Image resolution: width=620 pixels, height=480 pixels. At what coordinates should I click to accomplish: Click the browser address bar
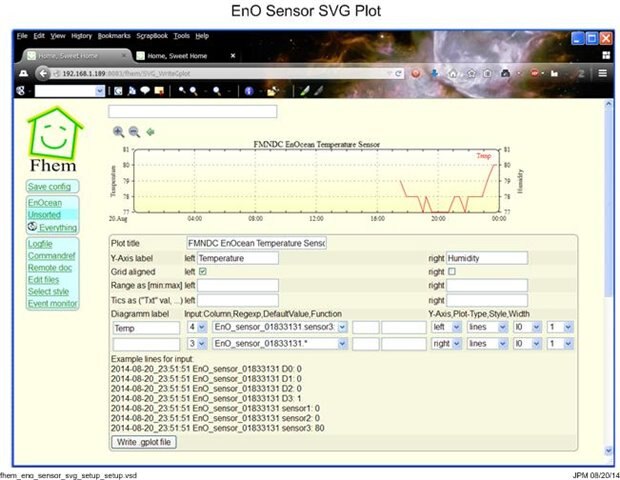221,74
